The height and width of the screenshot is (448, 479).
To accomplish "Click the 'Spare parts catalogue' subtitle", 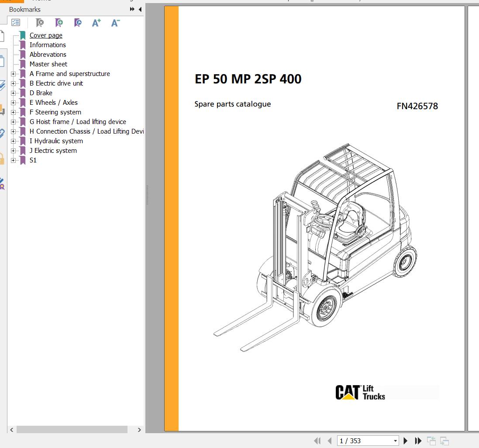I will coord(232,104).
